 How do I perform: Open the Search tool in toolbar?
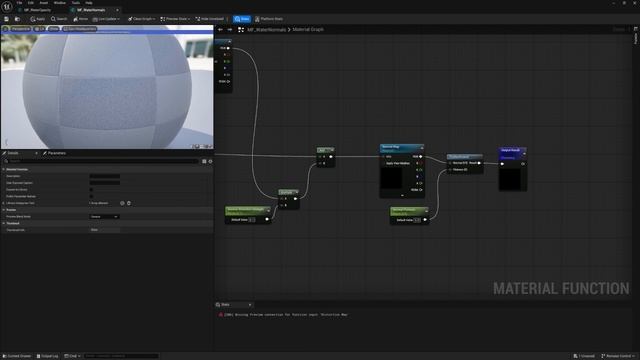tap(59, 19)
